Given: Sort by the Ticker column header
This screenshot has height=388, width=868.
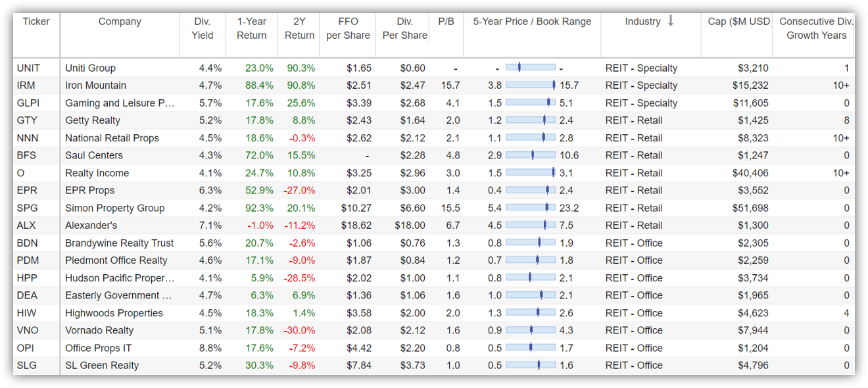Looking at the screenshot, I should tap(36, 21).
